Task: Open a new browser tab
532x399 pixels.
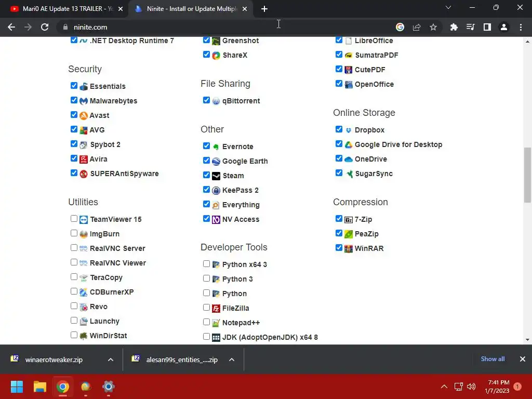Action: point(264,9)
